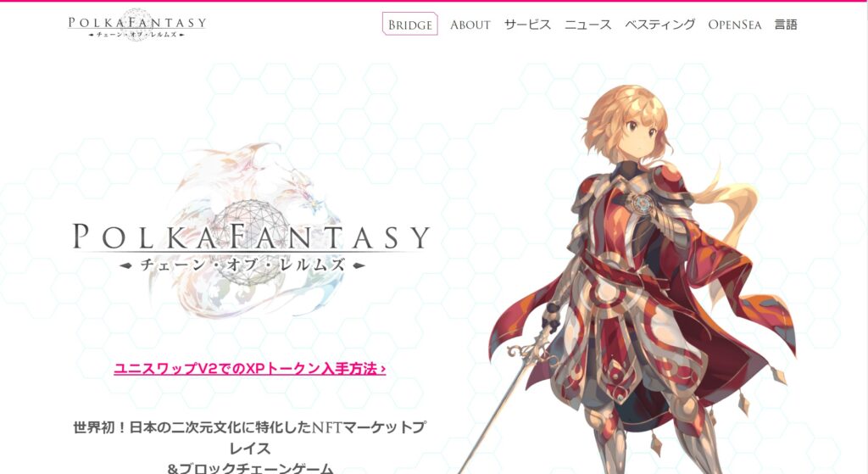868x474 pixels.
Task: Click the PolkaFantasy logo in the header
Action: coord(136,25)
